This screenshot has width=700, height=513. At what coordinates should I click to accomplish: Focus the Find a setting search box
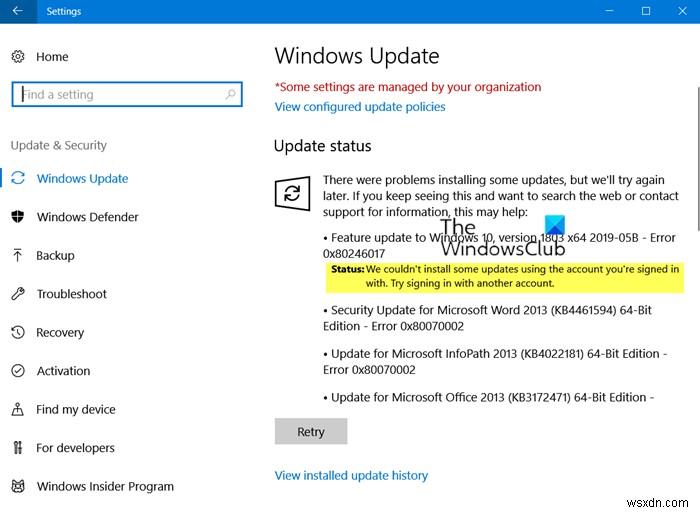127,94
